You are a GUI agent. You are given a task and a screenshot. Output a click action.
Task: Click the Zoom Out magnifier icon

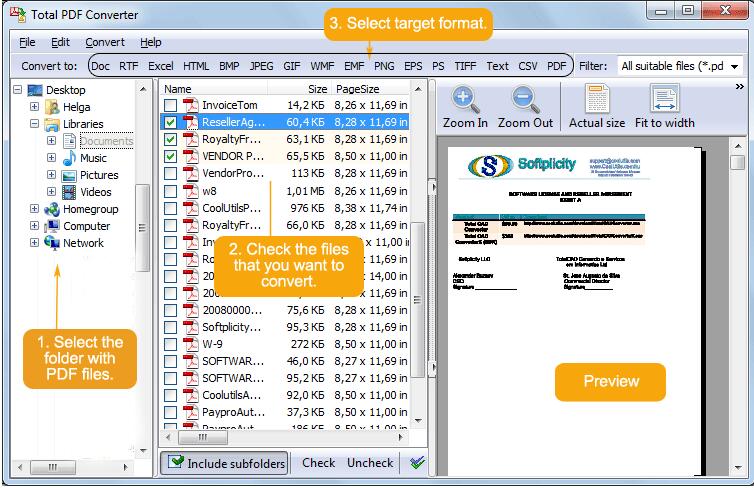click(x=525, y=99)
